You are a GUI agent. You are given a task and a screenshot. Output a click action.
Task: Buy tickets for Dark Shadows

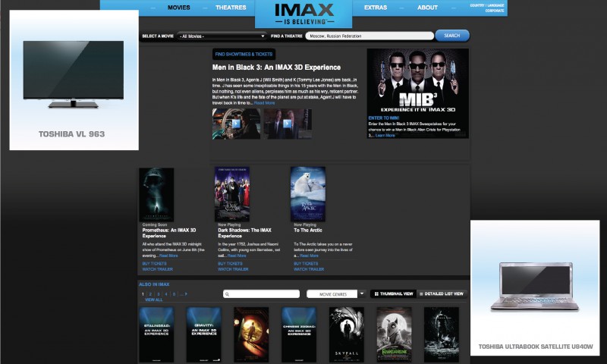click(x=230, y=263)
